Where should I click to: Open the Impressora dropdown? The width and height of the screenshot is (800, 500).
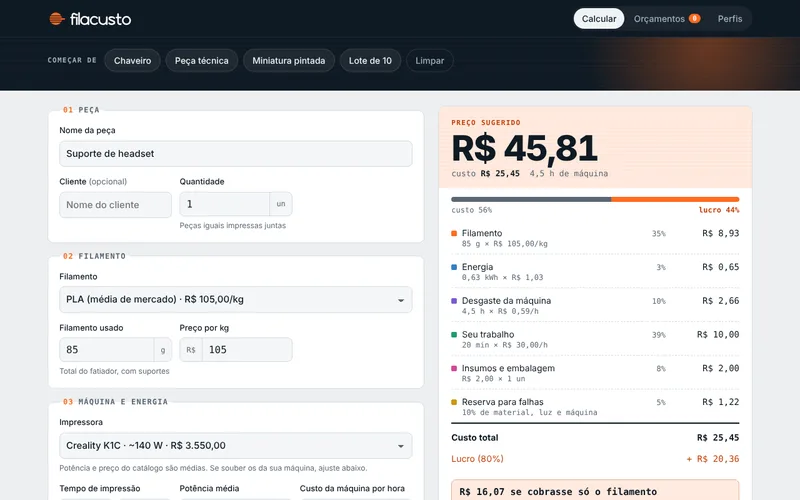coord(236,445)
